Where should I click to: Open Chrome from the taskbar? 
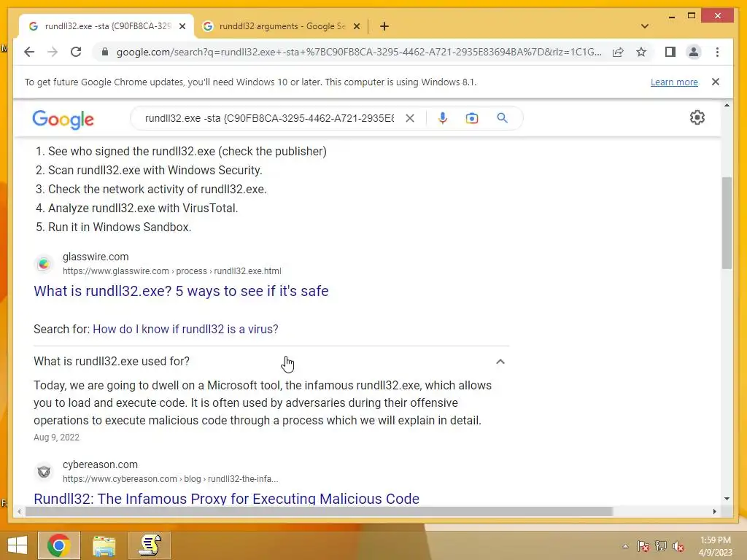click(59, 545)
